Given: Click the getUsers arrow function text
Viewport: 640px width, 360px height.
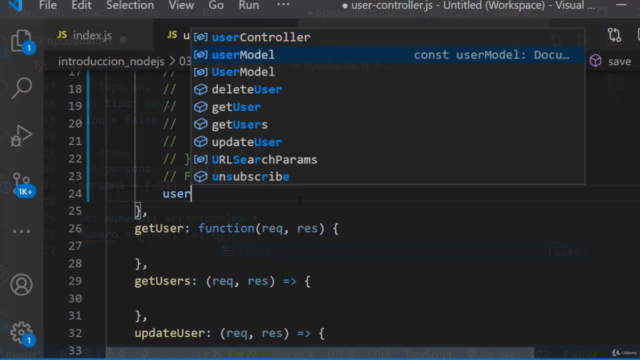Looking at the screenshot, I should click(222, 281).
